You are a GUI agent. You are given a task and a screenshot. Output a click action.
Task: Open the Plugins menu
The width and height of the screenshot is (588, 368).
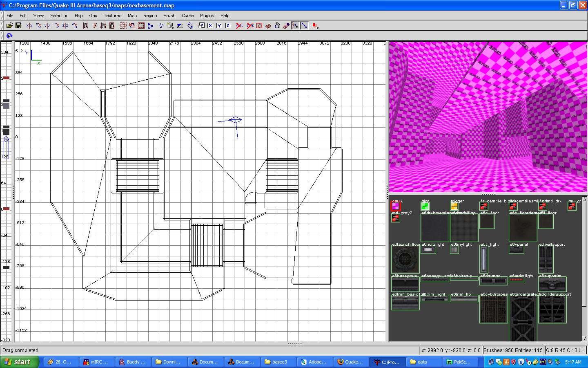pyautogui.click(x=207, y=16)
